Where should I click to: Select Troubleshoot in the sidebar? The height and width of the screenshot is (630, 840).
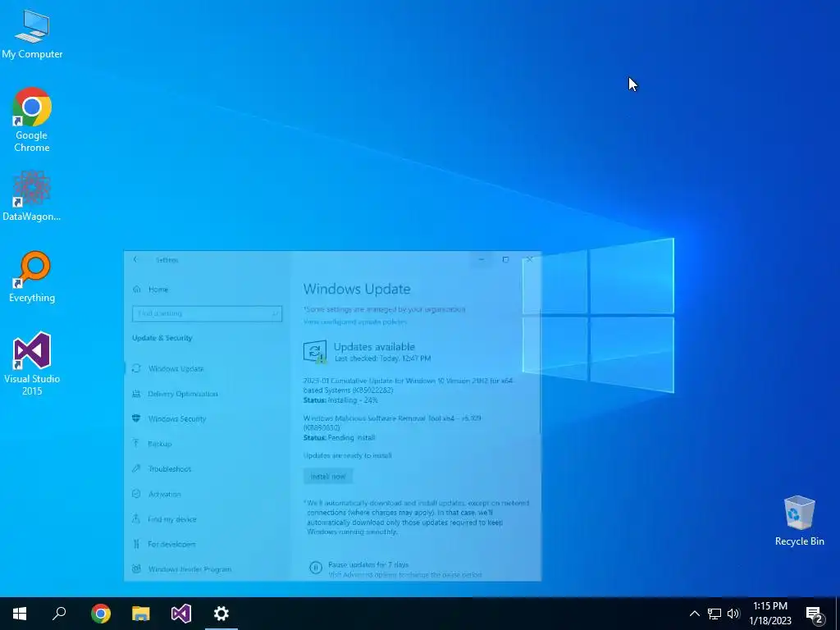tap(208, 468)
